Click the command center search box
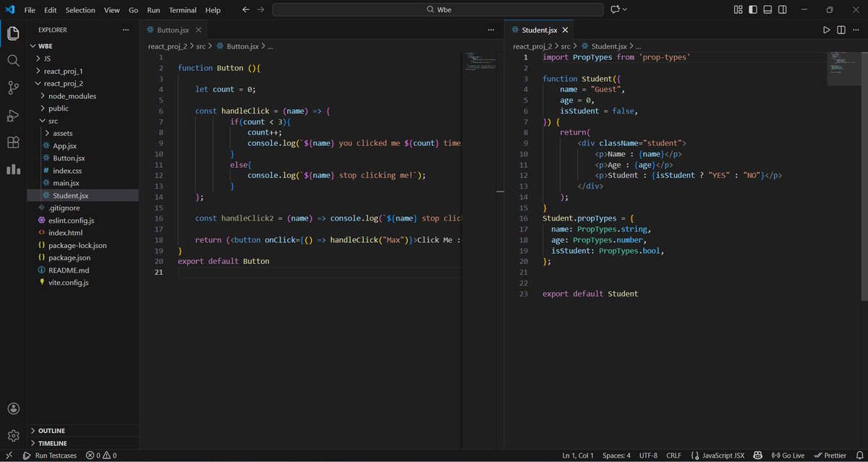The width and height of the screenshot is (868, 462). click(x=438, y=10)
